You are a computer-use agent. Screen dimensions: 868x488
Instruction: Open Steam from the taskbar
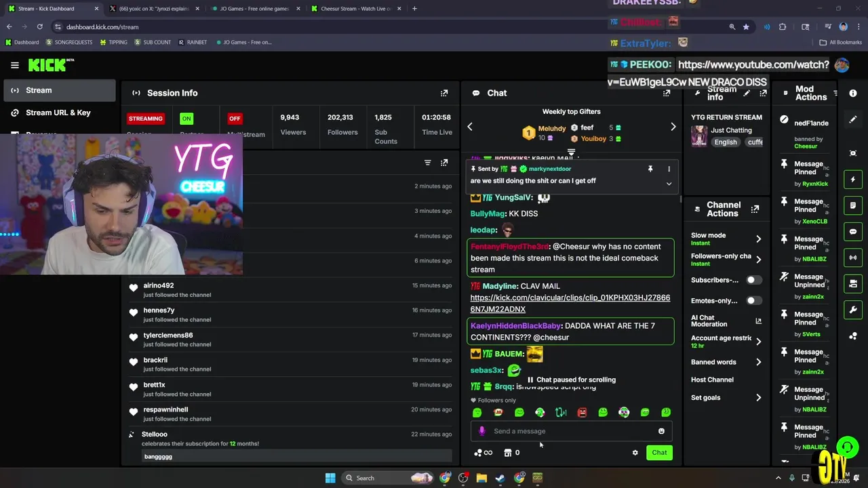pyautogui.click(x=500, y=478)
